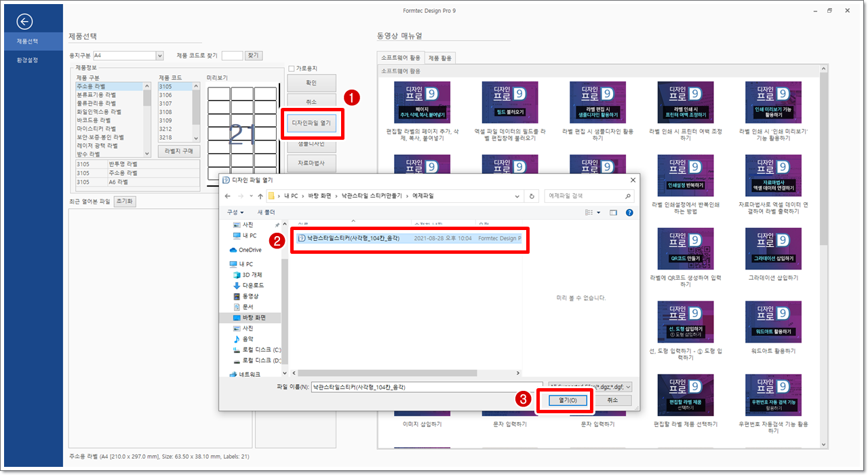Open the 인쇄 미리보기 기능 video thumbnail
The height and width of the screenshot is (475, 868).
pos(772,102)
